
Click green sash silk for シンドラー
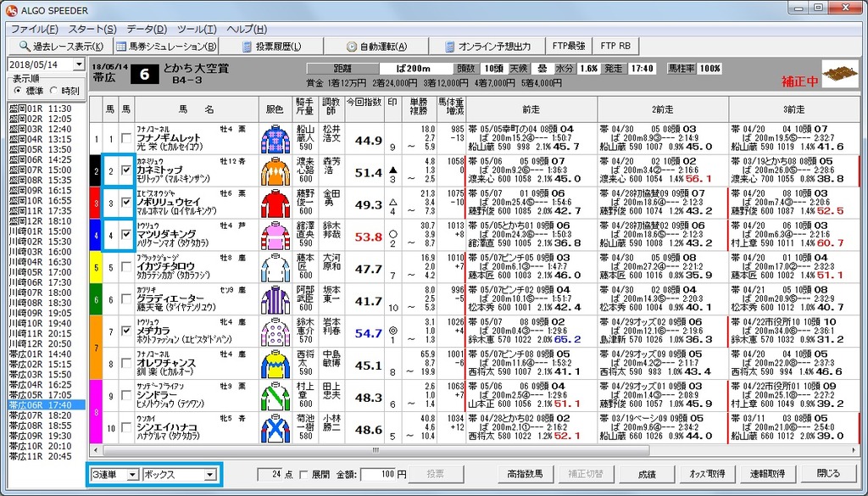pos(275,396)
